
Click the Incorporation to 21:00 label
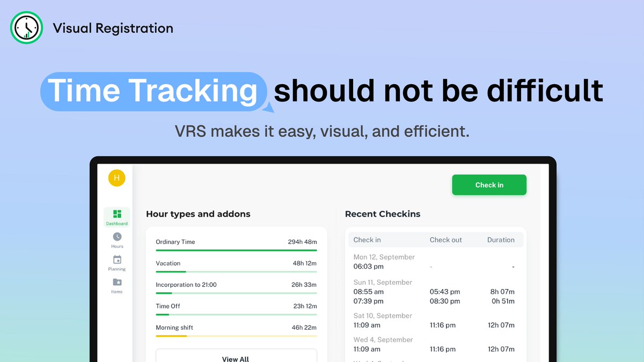pyautogui.click(x=186, y=285)
